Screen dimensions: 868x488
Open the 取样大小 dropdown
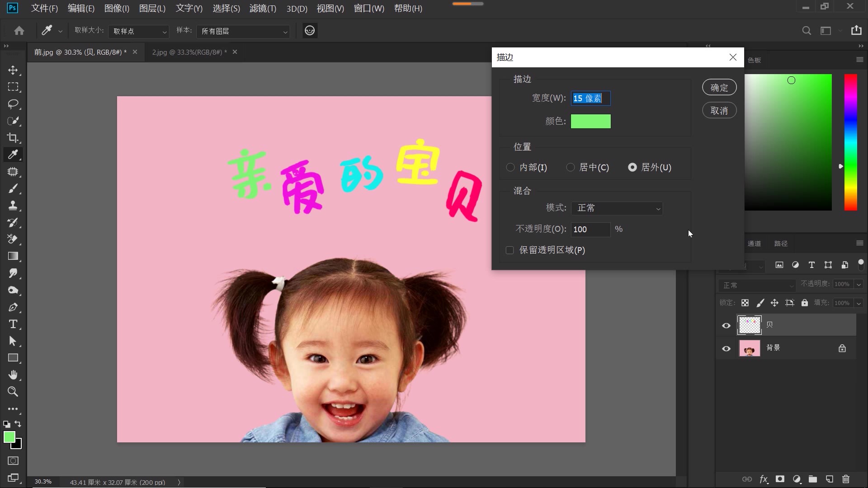pos(138,31)
